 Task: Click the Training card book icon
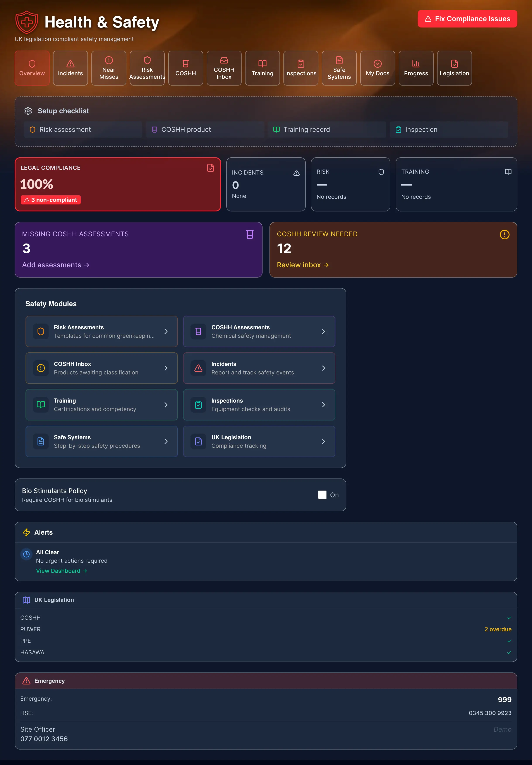coord(508,172)
